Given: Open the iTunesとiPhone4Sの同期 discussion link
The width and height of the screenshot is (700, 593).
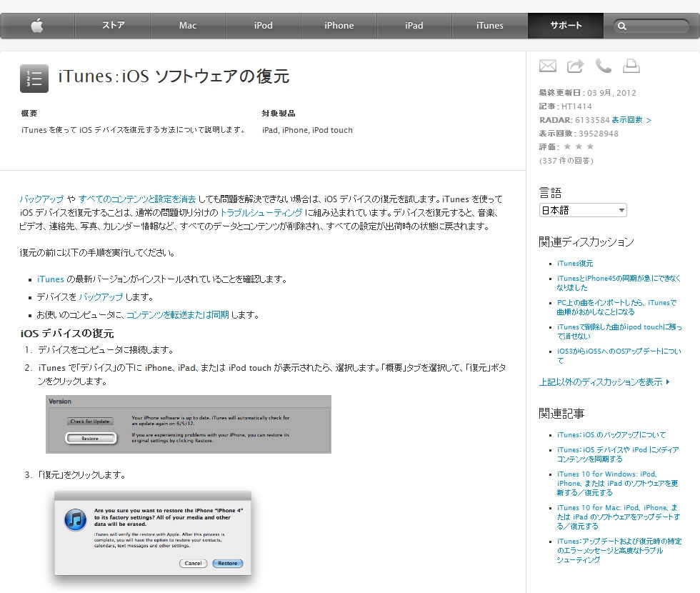Looking at the screenshot, I should pyautogui.click(x=619, y=283).
